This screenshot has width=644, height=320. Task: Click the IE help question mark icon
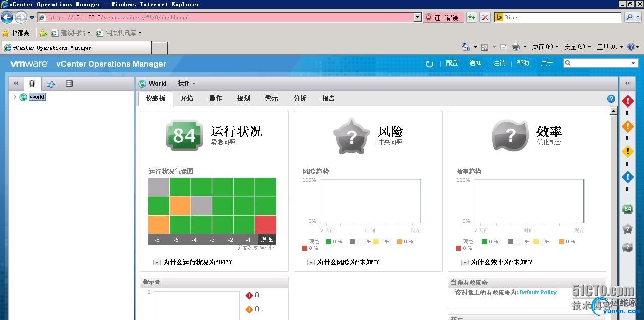tap(631, 47)
